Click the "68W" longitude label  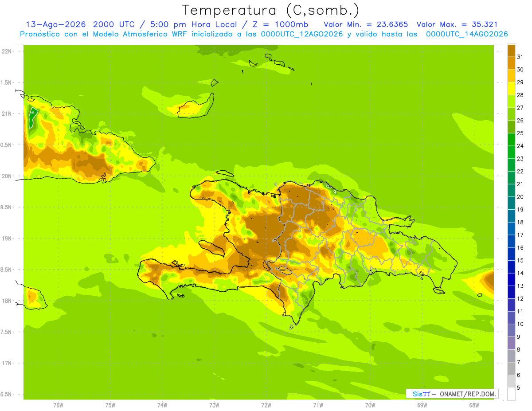point(474,405)
